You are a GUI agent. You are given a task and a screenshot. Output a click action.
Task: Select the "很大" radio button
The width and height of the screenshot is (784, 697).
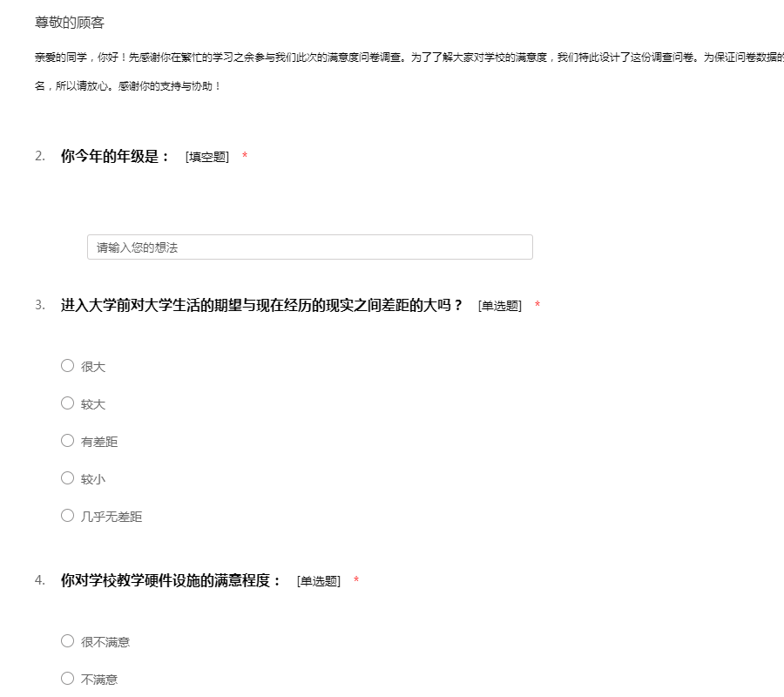[x=67, y=366]
